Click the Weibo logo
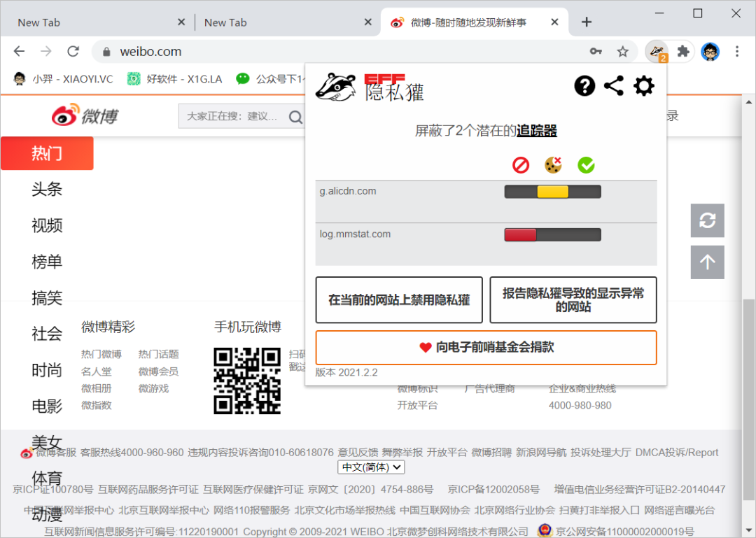The height and width of the screenshot is (538, 756). pos(85,115)
